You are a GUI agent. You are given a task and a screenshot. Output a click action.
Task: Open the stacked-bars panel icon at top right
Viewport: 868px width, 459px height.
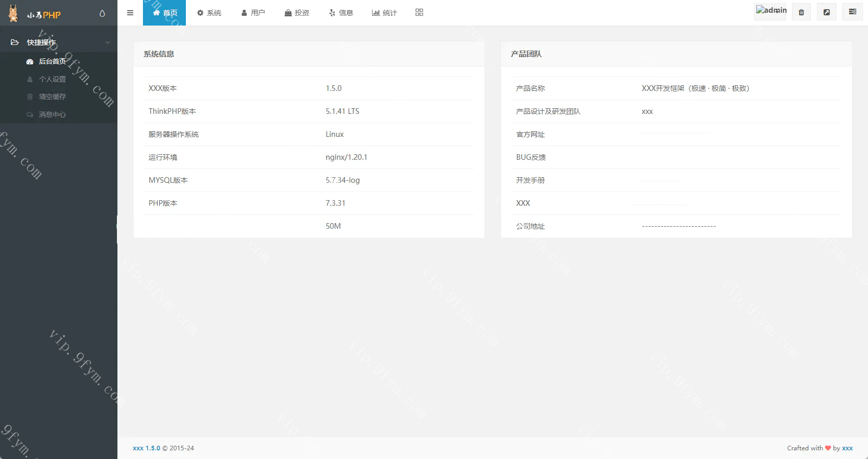coord(852,12)
